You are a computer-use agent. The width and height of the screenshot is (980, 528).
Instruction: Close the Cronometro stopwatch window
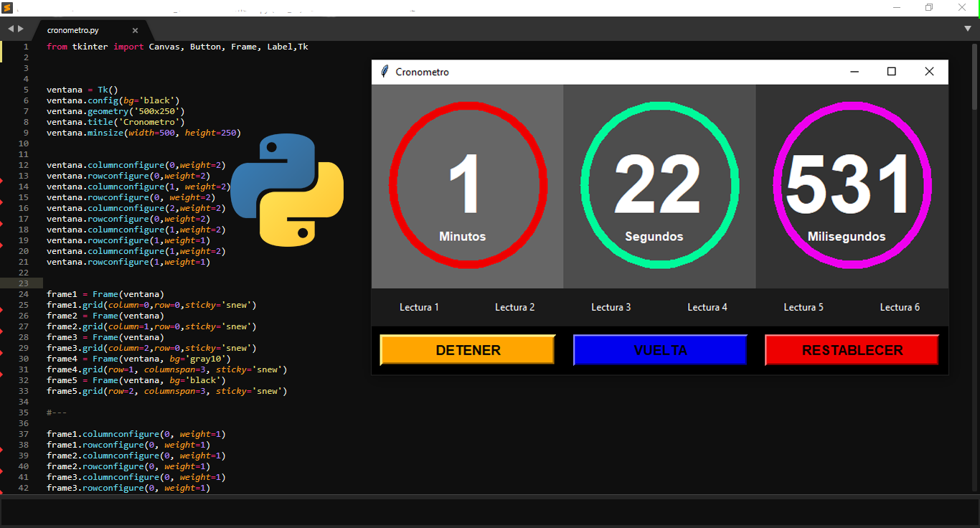coord(929,72)
